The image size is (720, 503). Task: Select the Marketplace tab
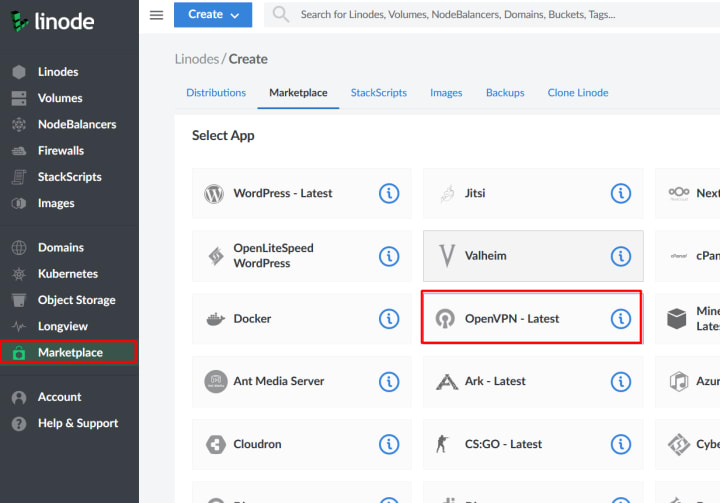pyautogui.click(x=298, y=93)
